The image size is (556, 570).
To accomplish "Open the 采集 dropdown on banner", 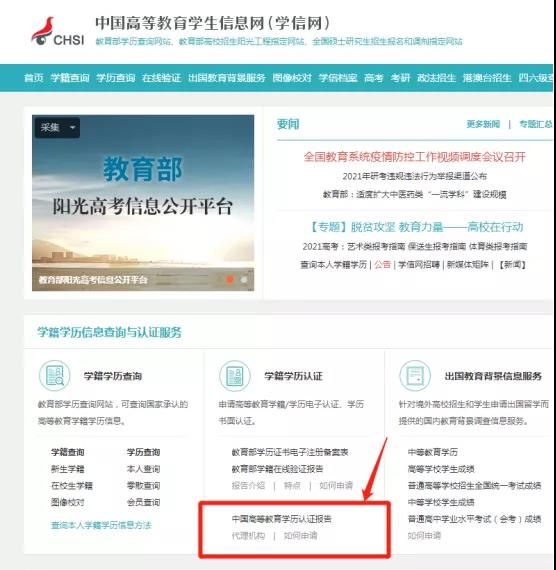I will click(x=57, y=128).
